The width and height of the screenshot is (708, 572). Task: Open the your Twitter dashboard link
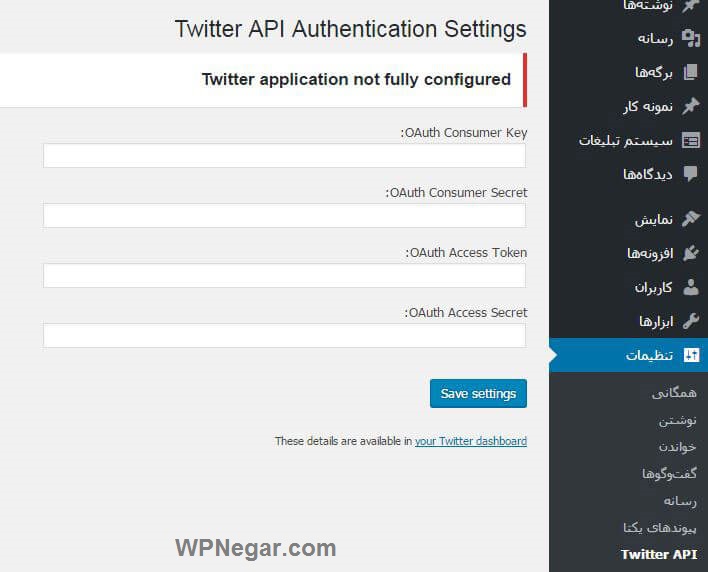tap(471, 441)
